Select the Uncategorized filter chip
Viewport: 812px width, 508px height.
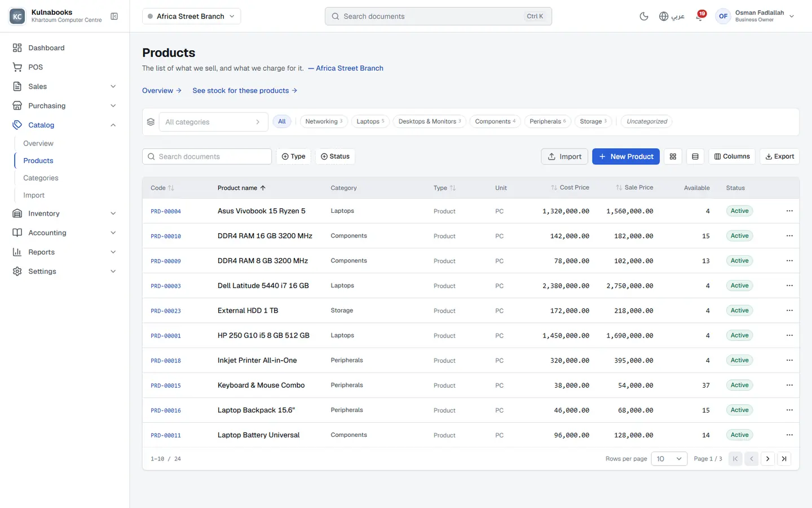[647, 121]
